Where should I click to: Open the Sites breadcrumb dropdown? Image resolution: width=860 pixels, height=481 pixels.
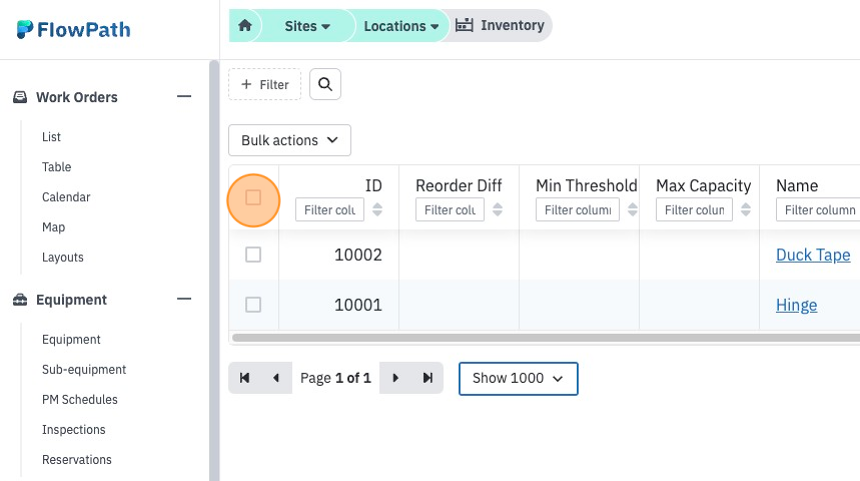pyautogui.click(x=307, y=26)
